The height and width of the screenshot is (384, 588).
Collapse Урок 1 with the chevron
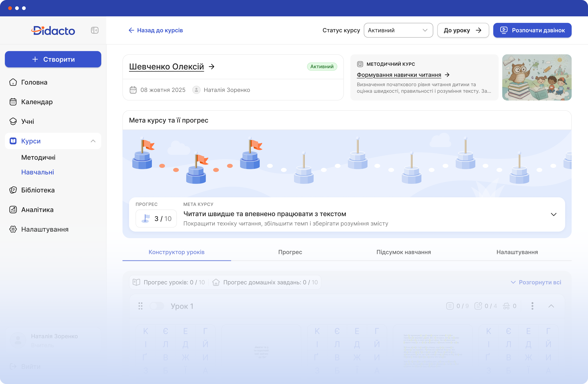pos(551,306)
